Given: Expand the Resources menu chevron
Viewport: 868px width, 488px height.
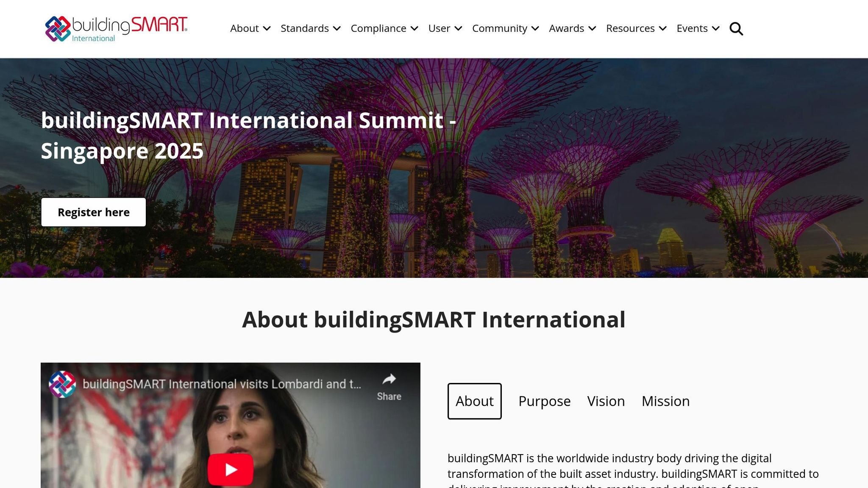Looking at the screenshot, I should click(663, 28).
